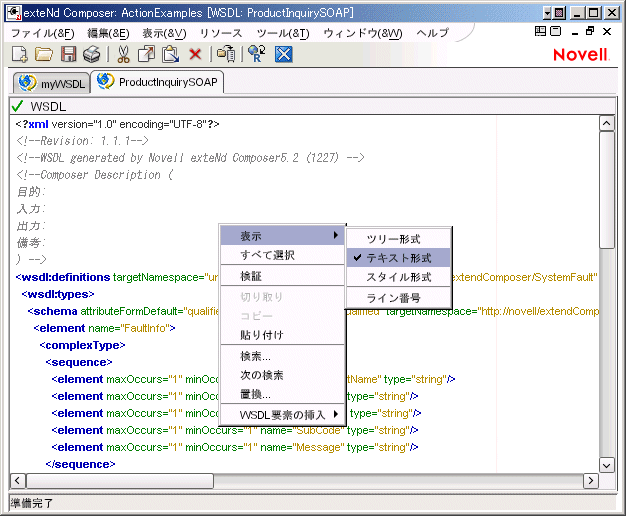Open the ファイル menu
The image size is (626, 516).
coord(43,33)
